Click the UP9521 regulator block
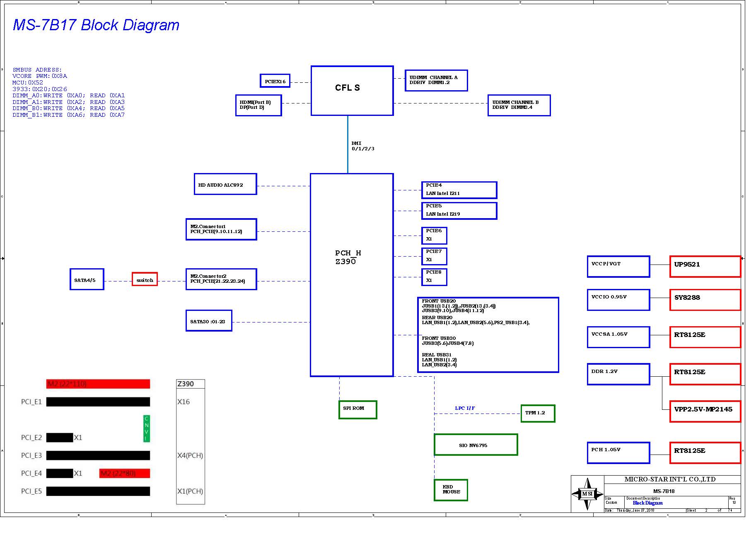The image size is (756, 534). 705,267
